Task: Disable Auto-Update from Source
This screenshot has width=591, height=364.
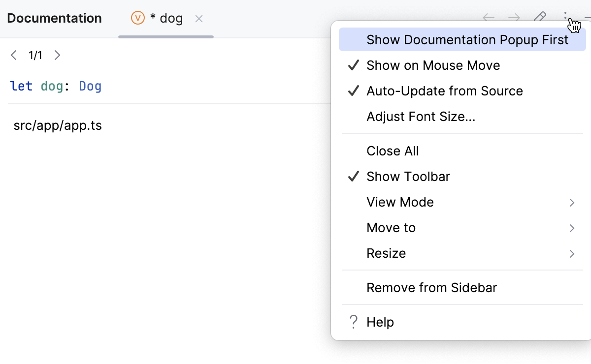Action: coord(444,91)
